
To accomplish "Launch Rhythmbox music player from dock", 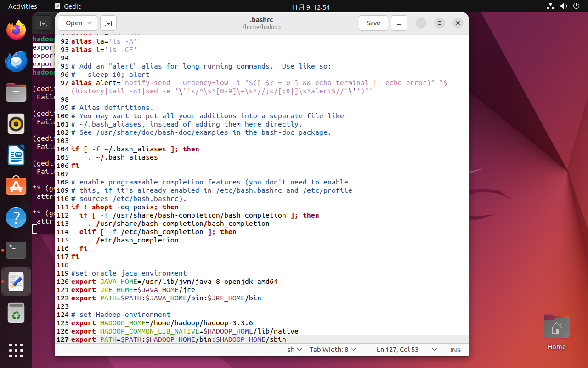I will [16, 124].
